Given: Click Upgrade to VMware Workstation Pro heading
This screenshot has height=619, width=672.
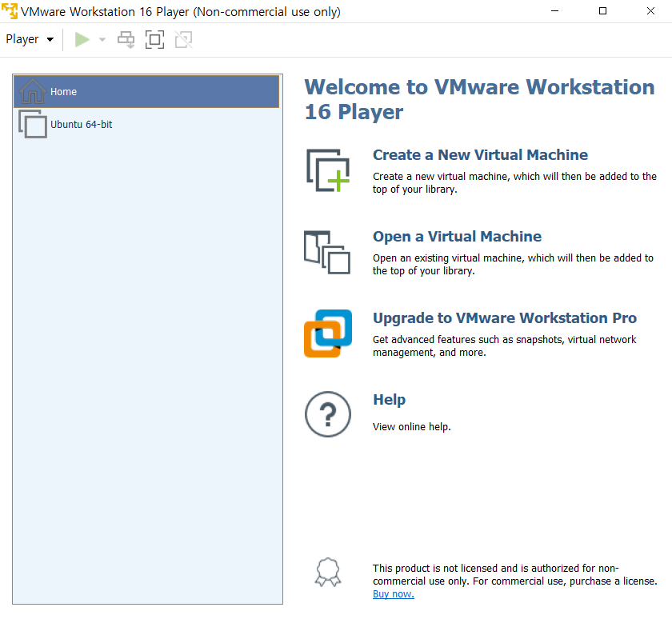Looking at the screenshot, I should tap(505, 317).
